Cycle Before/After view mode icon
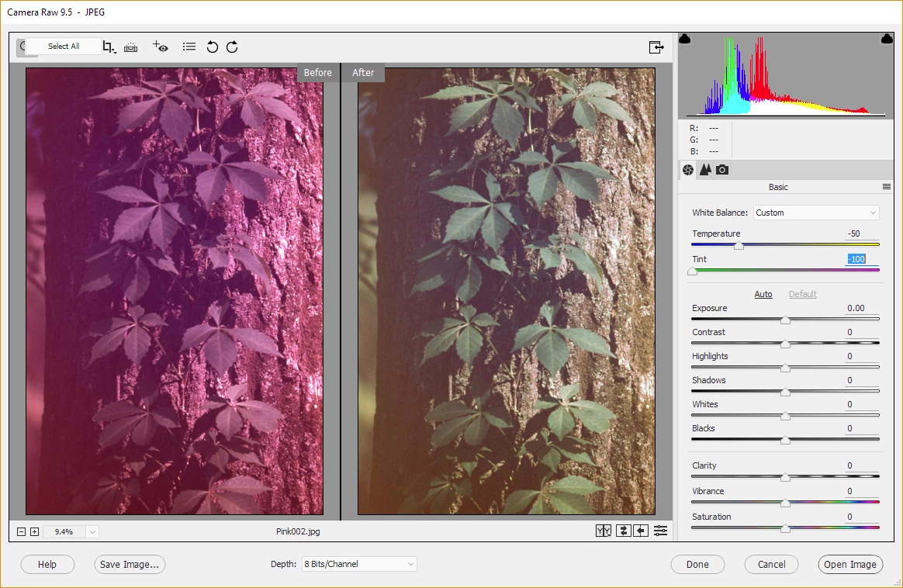 coord(603,531)
